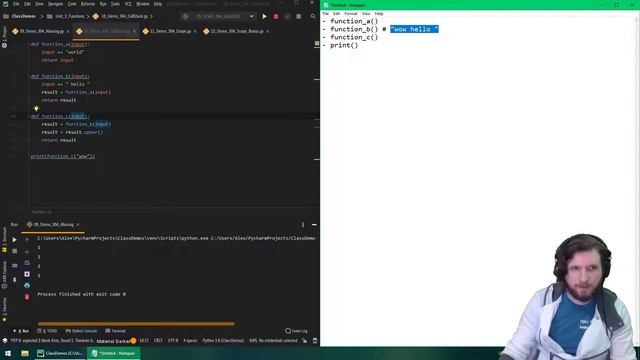Click the run with coverage icon
Image resolution: width=640 pixels, height=360 pixels.
[x=287, y=16]
